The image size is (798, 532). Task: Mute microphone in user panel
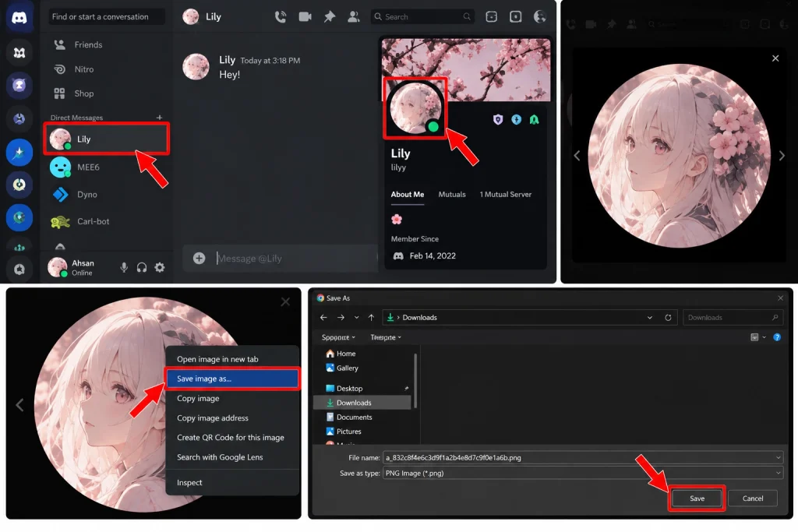point(124,267)
